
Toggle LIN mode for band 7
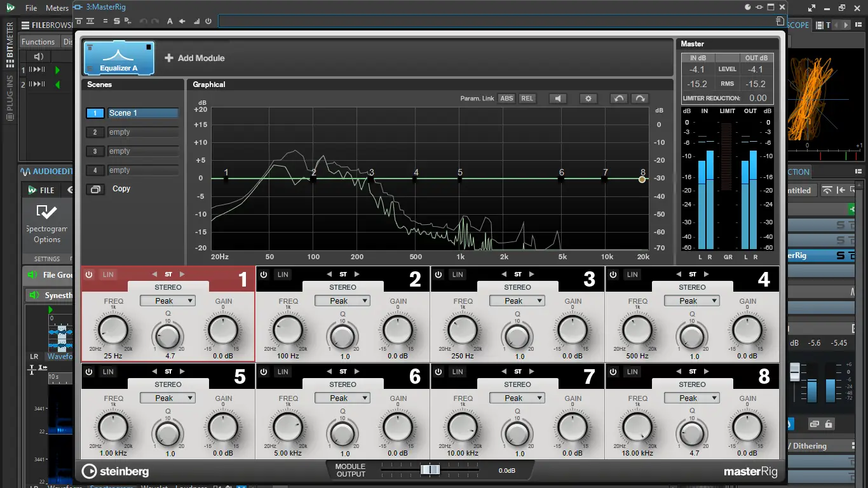point(458,372)
